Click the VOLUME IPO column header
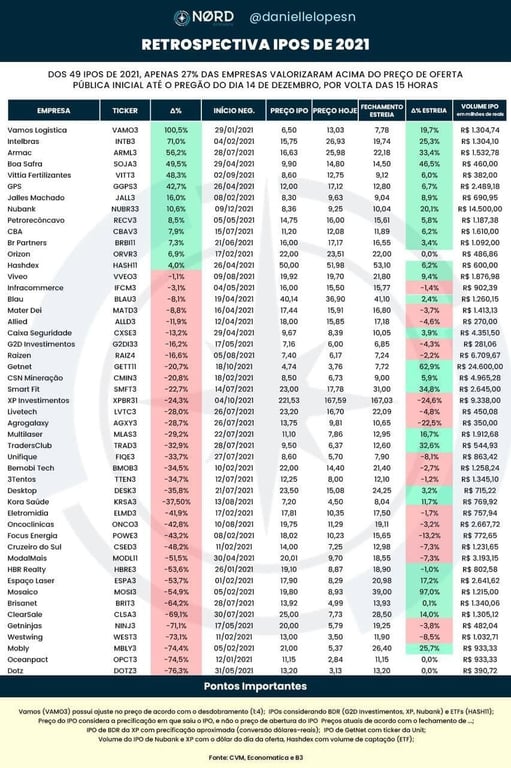Screen dimensions: 511x768 pyautogui.click(x=480, y=111)
